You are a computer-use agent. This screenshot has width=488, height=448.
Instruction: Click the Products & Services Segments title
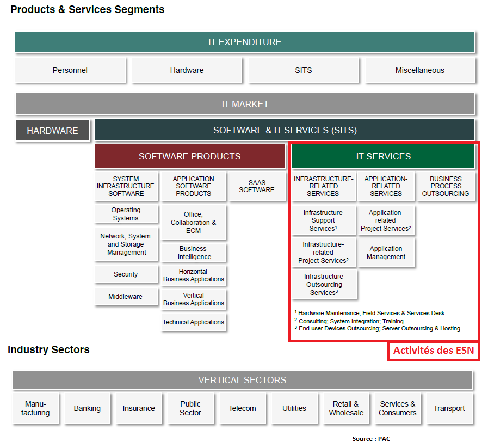[x=88, y=10]
